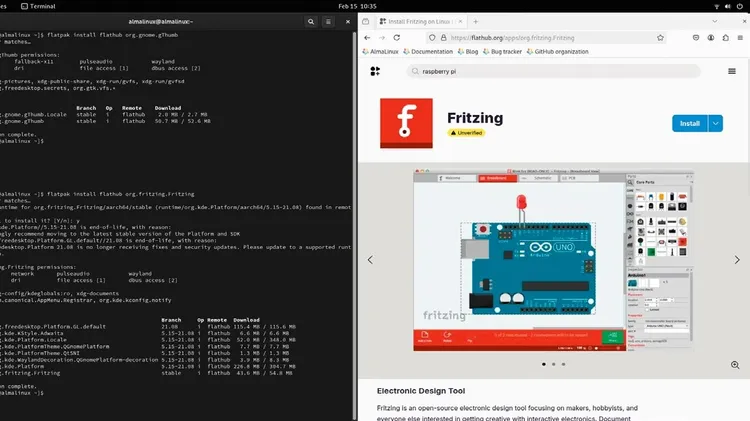Open the AlmaLinux bookmark

380,52
